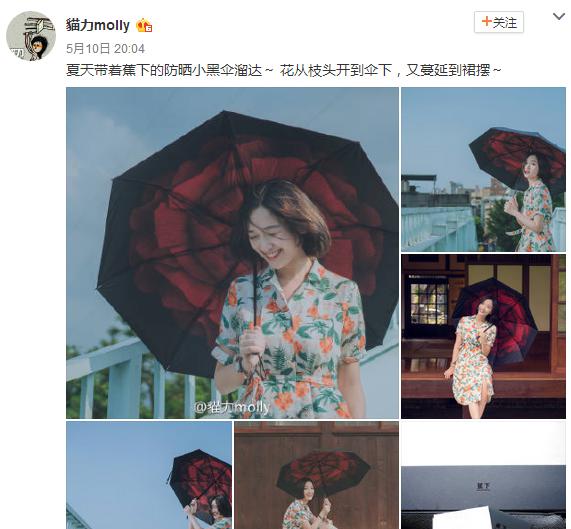Click the plus icon inside the 关注 button
The width and height of the screenshot is (571, 529).
487,21
